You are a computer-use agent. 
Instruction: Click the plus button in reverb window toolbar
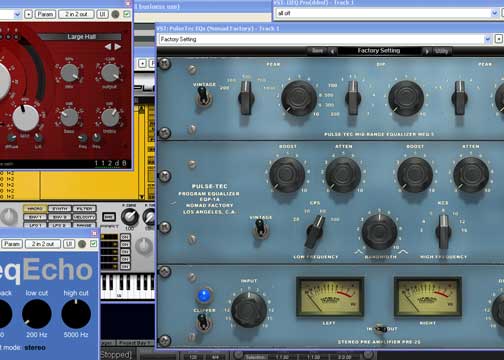coord(29,14)
